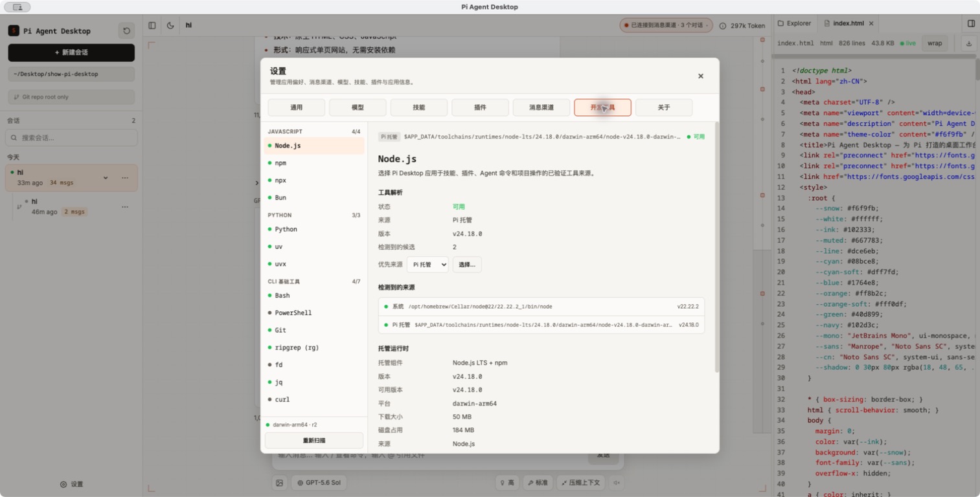Open the Explorer tab in right panel
The width and height of the screenshot is (980, 497).
(795, 23)
